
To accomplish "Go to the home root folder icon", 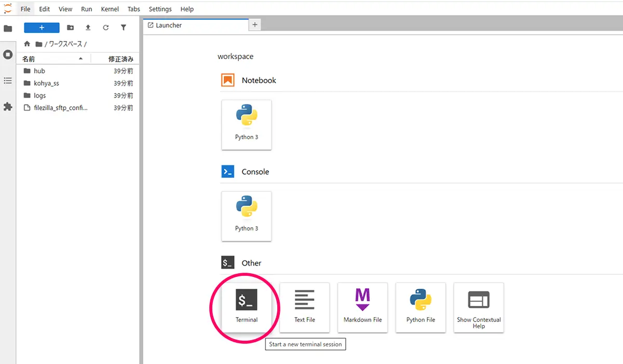I will (x=27, y=44).
